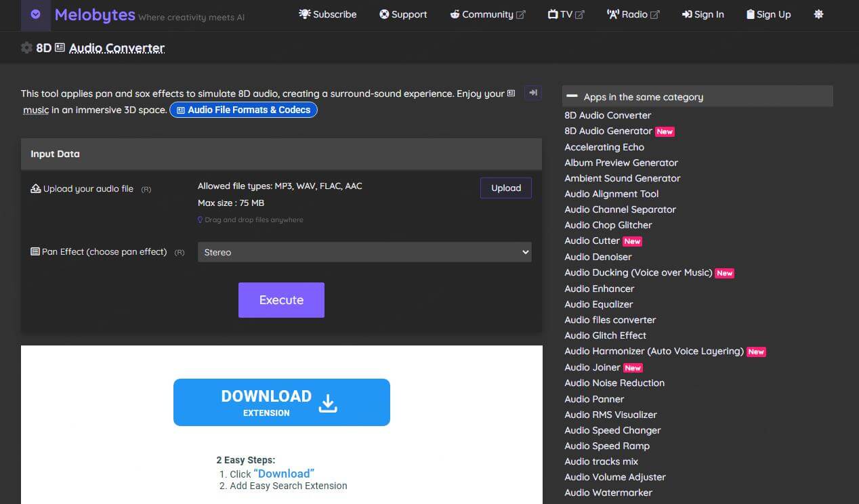Viewport: 859px width, 504px height.
Task: Open the Audio Volume Adjuster app
Action: pos(615,477)
